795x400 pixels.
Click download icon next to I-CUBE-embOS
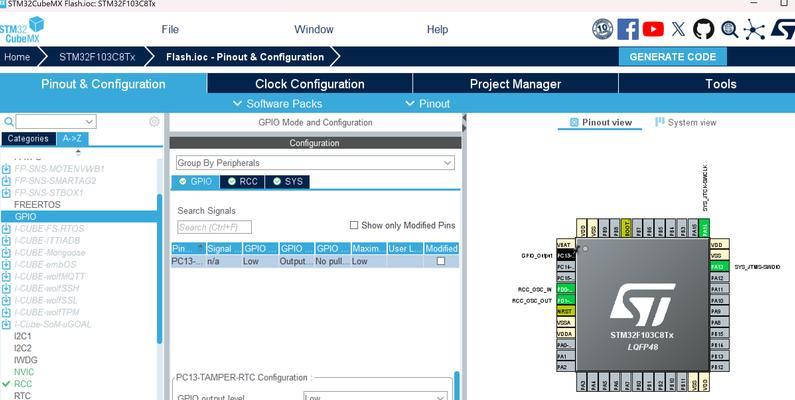pyautogui.click(x=6, y=265)
